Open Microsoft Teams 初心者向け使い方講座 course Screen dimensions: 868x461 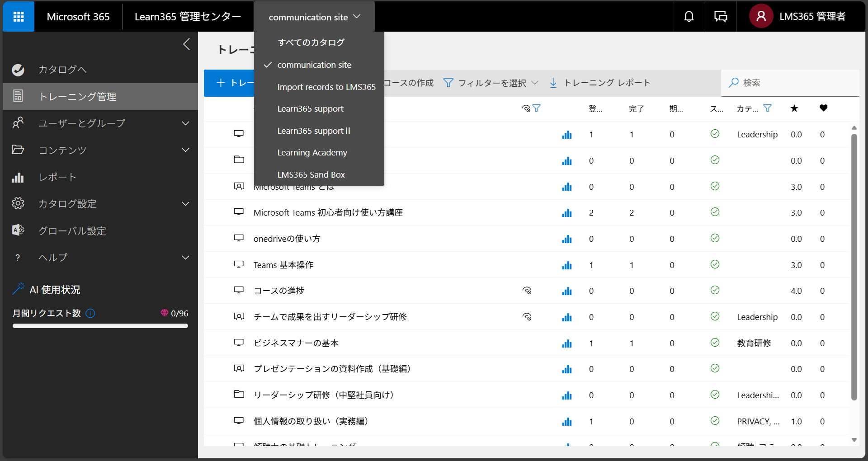click(x=328, y=213)
